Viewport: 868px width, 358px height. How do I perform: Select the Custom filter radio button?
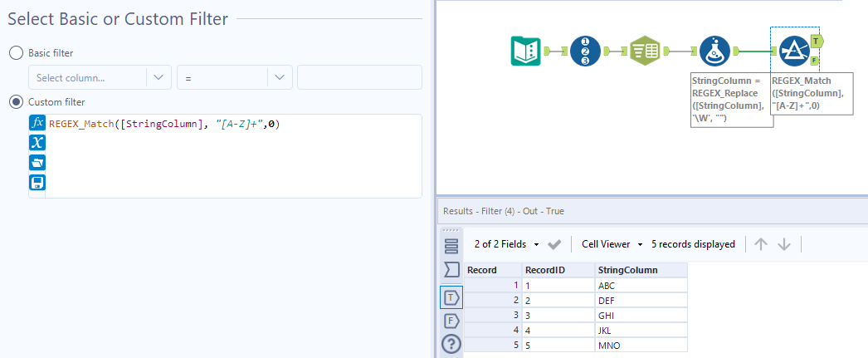click(16, 101)
